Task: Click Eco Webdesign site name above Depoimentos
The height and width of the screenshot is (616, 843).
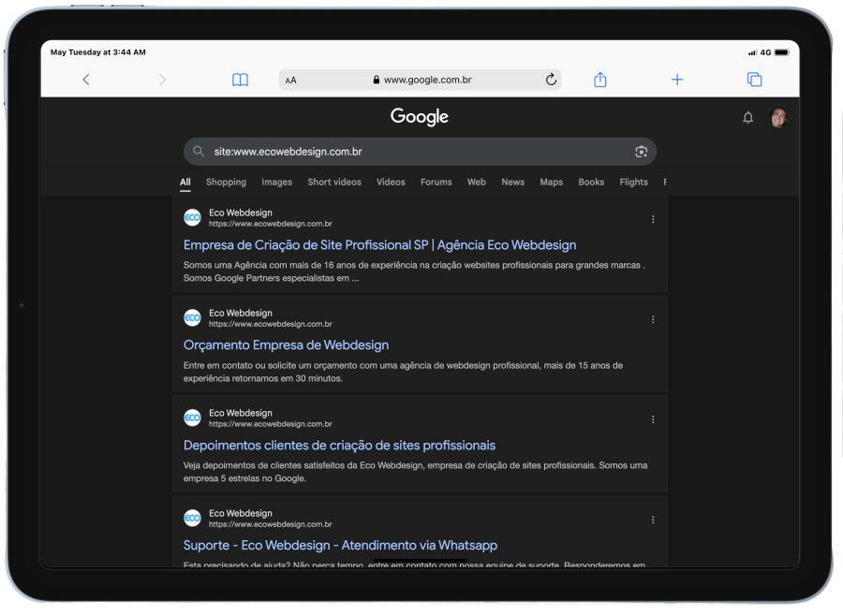Action: coord(241,413)
